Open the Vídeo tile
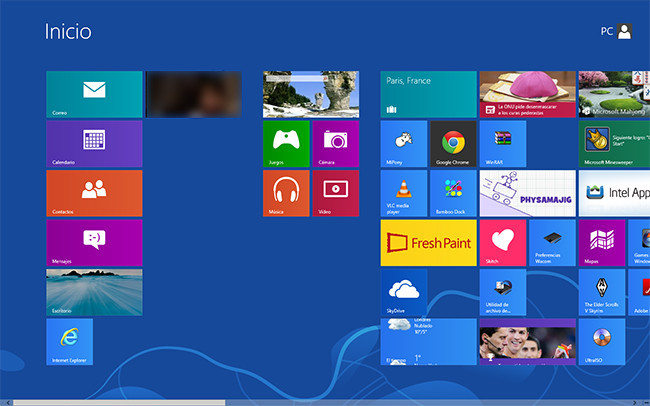The width and height of the screenshot is (650, 406). coord(336,193)
